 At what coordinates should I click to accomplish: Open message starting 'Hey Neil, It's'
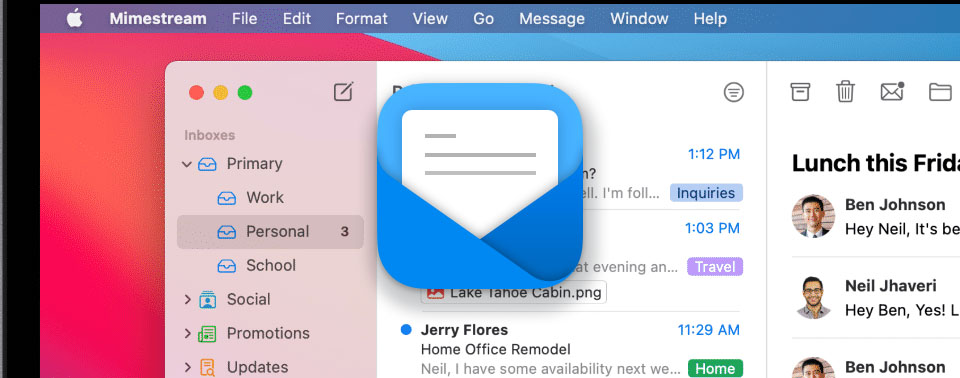coord(902,229)
